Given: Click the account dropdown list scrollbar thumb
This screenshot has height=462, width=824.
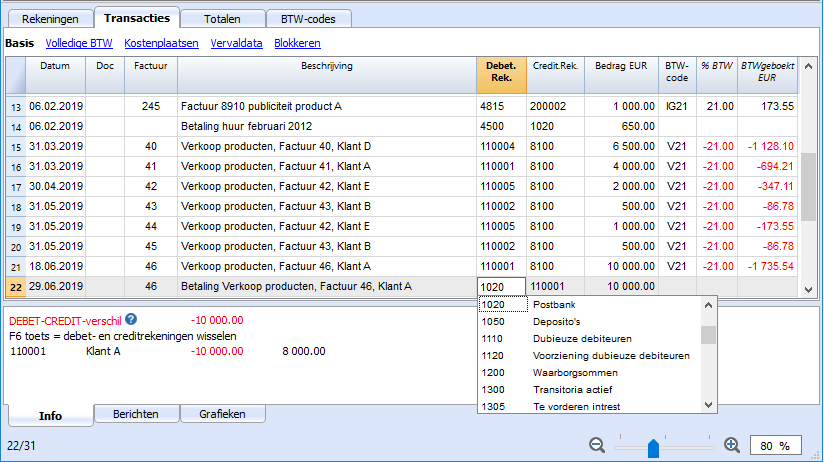Looking at the screenshot, I should tap(708, 335).
